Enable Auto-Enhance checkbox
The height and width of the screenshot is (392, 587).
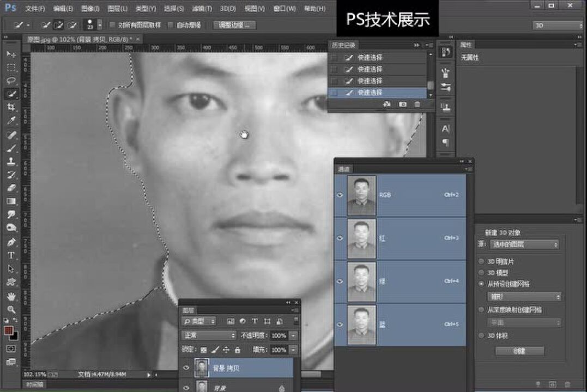[171, 25]
